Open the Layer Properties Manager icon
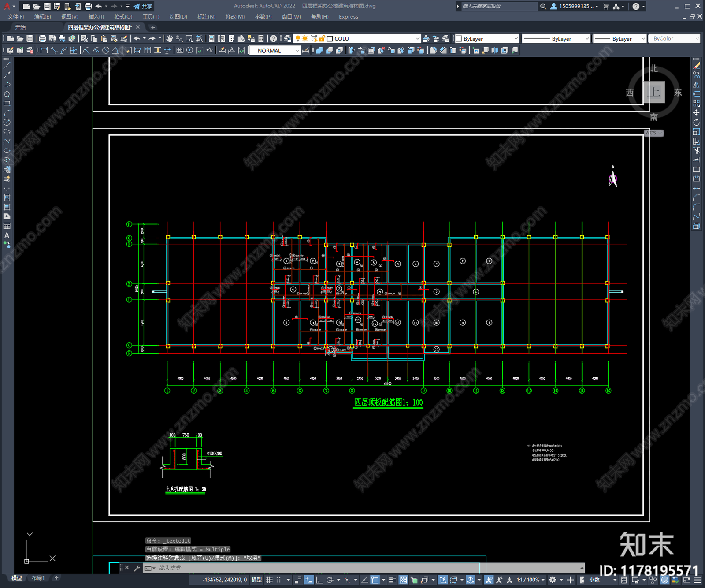 pyautogui.click(x=287, y=39)
